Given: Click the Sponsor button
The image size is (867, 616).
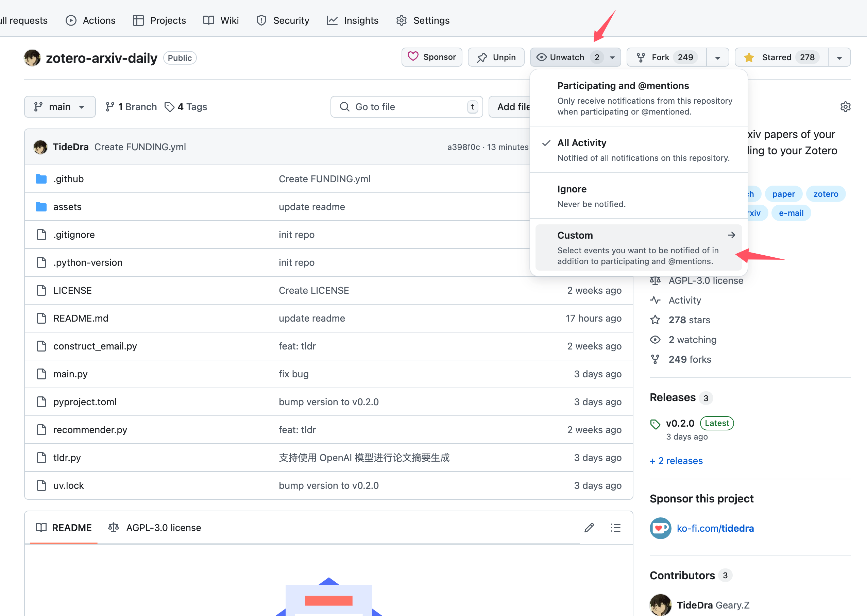Looking at the screenshot, I should click(432, 57).
